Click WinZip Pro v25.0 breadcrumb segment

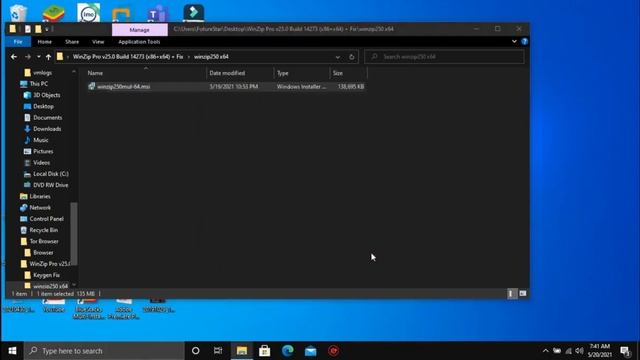coord(128,57)
